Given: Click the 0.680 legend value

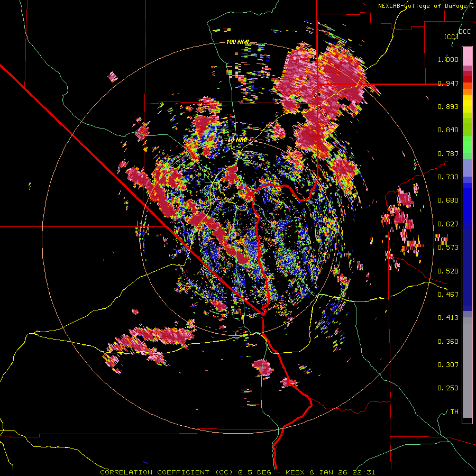Looking at the screenshot, I should (448, 200).
